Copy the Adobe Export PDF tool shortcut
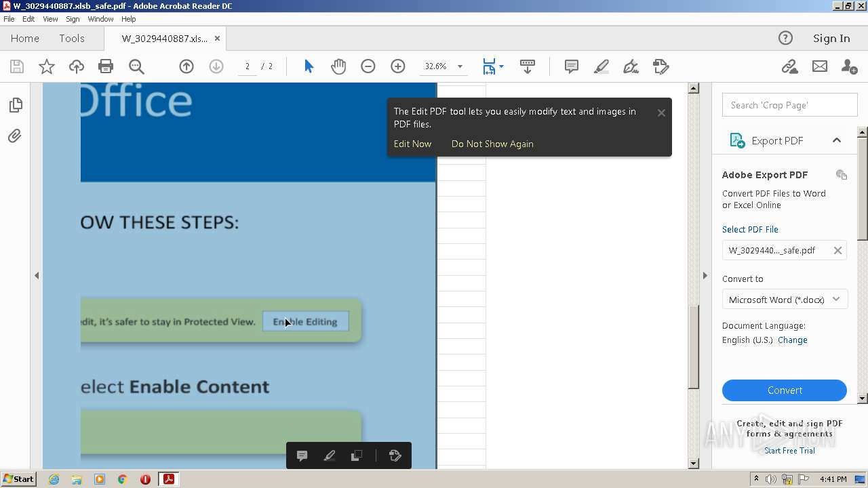The height and width of the screenshot is (488, 868). point(842,175)
